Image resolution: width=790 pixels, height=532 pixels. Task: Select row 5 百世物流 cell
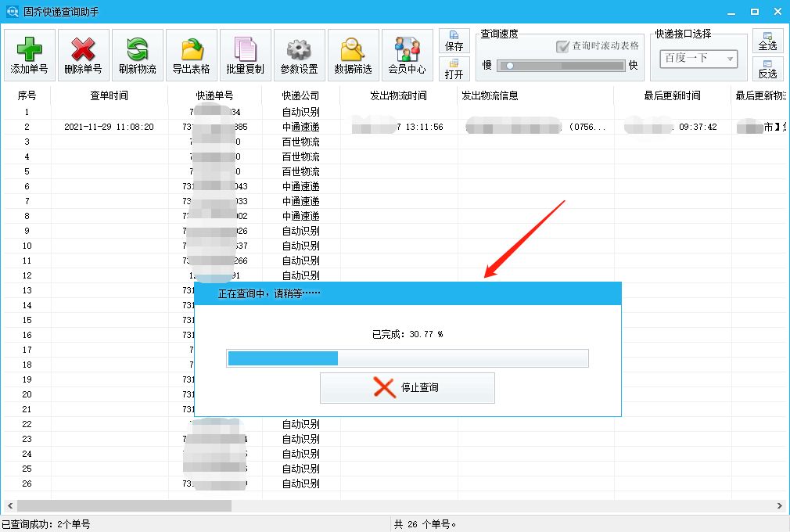point(301,171)
